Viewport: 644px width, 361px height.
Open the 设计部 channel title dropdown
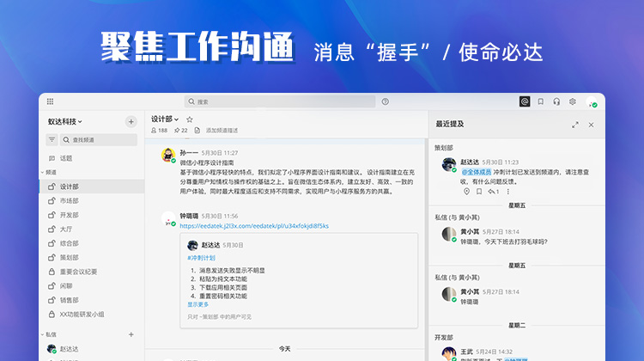tap(165, 119)
